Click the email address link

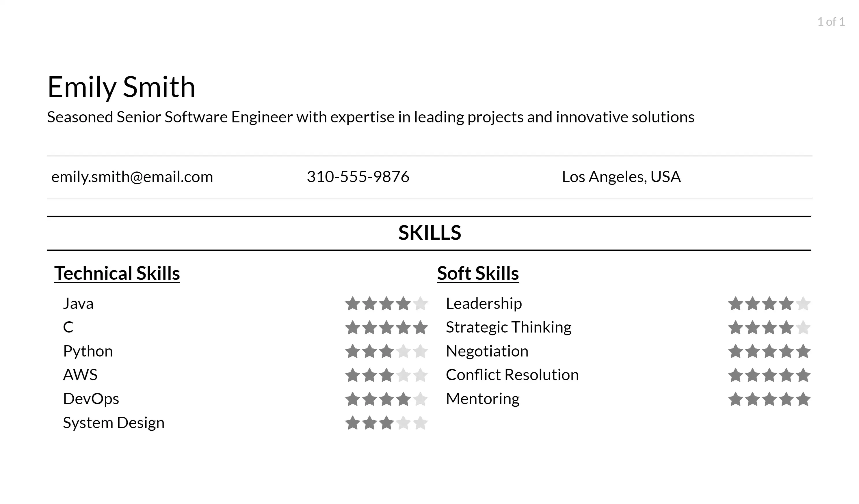tap(132, 176)
